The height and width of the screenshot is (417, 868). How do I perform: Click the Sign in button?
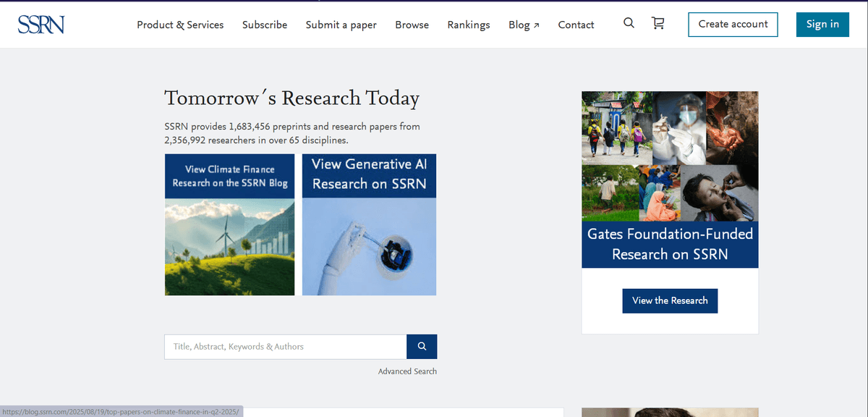822,24
